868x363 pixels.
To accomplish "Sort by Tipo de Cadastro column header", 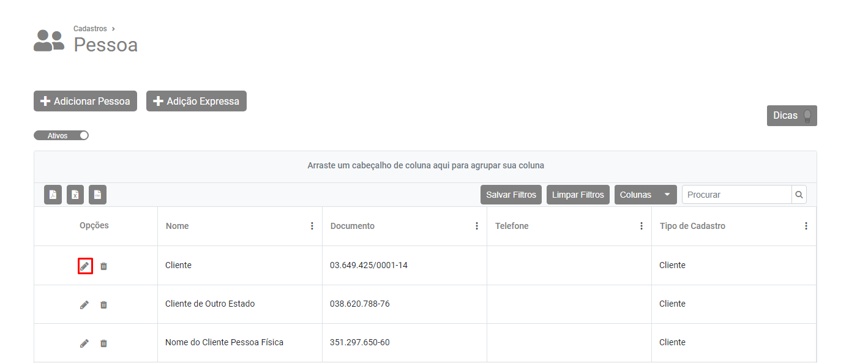I will 692,226.
